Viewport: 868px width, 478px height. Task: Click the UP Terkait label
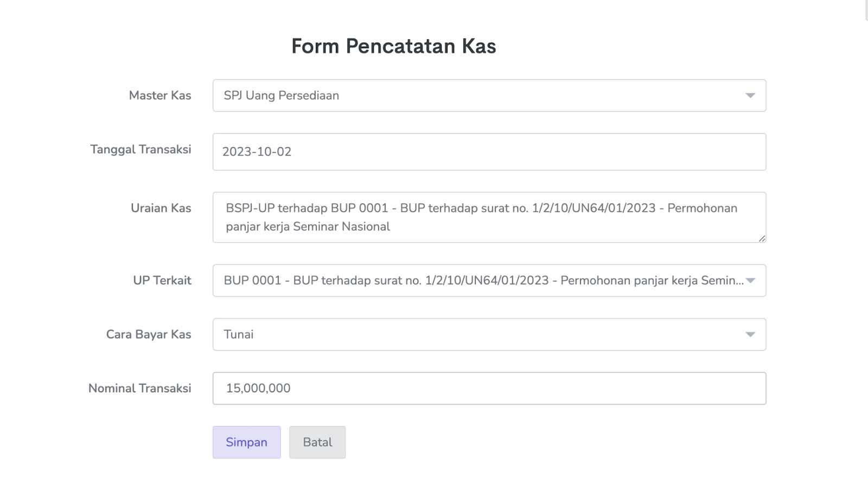[x=162, y=281]
